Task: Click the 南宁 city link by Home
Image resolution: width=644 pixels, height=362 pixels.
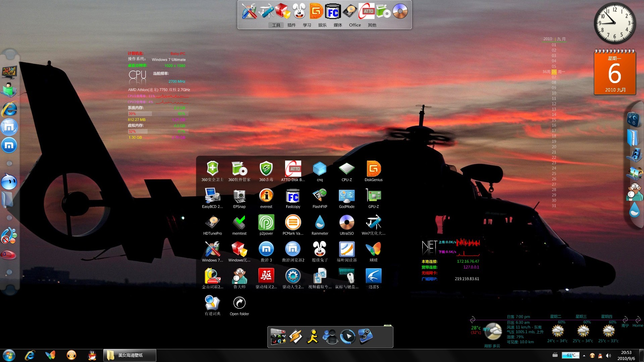Action: point(625,325)
